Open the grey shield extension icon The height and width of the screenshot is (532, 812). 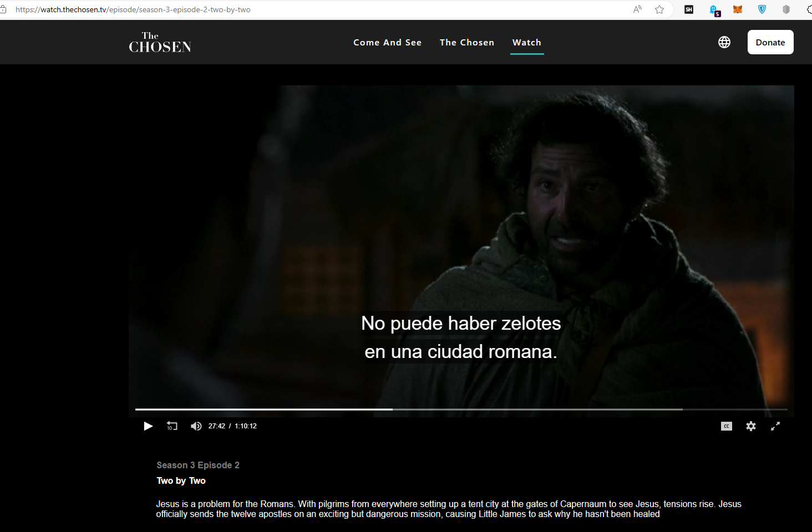coord(786,9)
